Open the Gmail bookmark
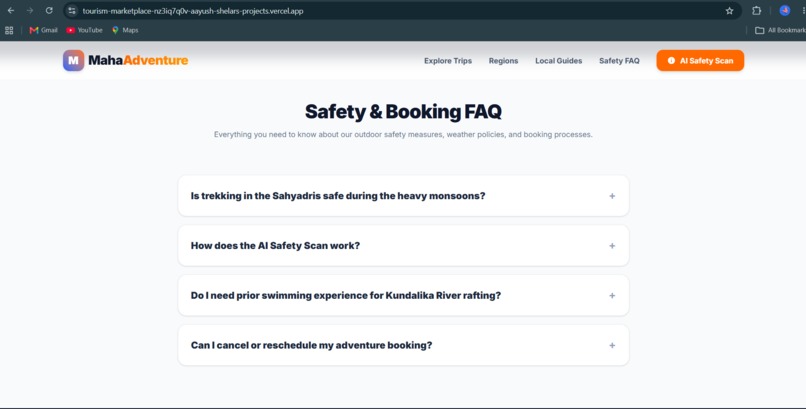806x409 pixels. point(44,30)
